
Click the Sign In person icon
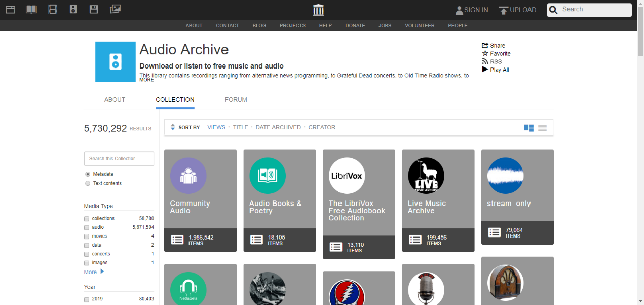(459, 10)
